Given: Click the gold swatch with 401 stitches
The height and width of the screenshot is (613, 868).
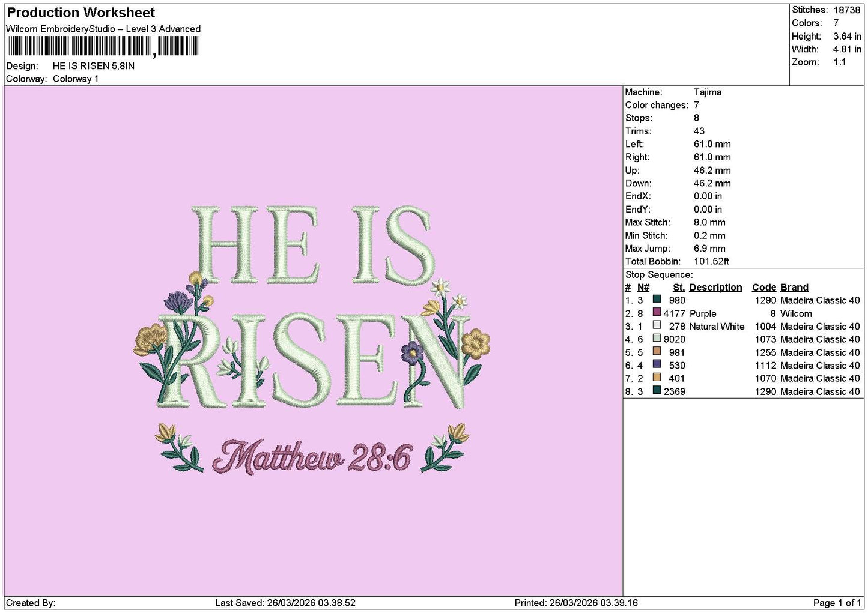Looking at the screenshot, I should [657, 377].
